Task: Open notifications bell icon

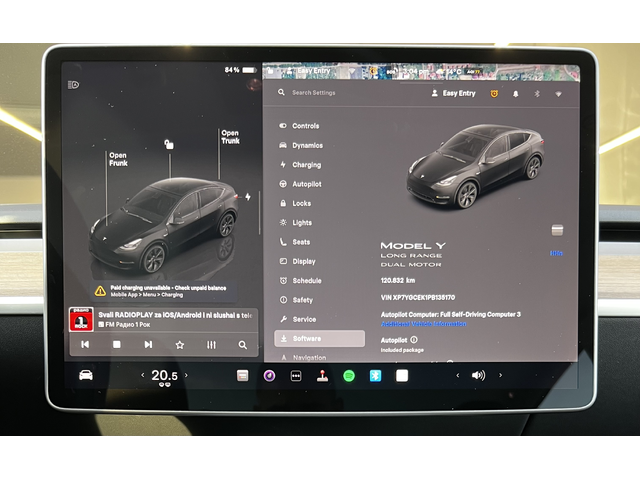Action: [516, 94]
